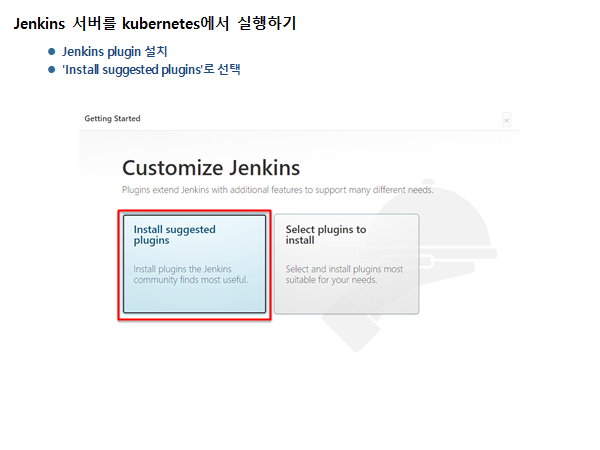Click the bullet text 'Jenkins plugin 설치'
The image size is (600, 450).
tap(115, 51)
